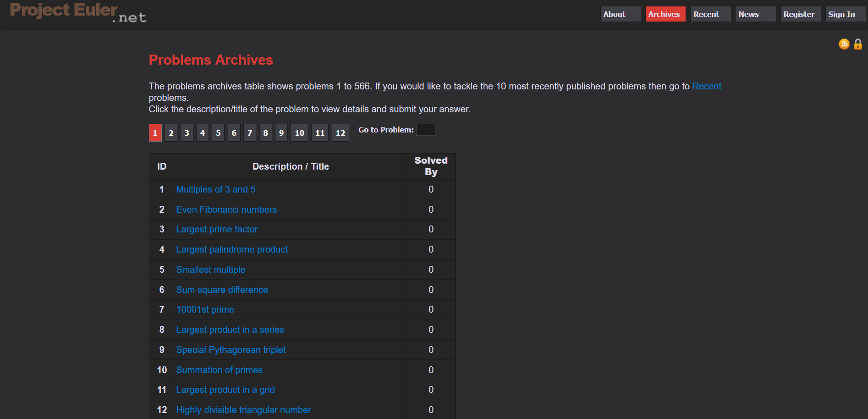This screenshot has width=868, height=419.
Task: Follow the Recent link in the description
Action: [x=706, y=86]
